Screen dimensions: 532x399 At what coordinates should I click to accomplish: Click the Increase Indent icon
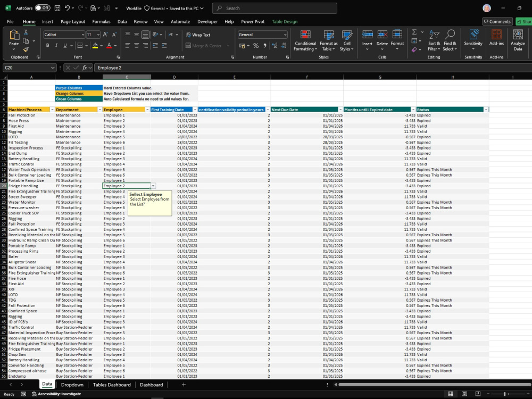point(164,45)
